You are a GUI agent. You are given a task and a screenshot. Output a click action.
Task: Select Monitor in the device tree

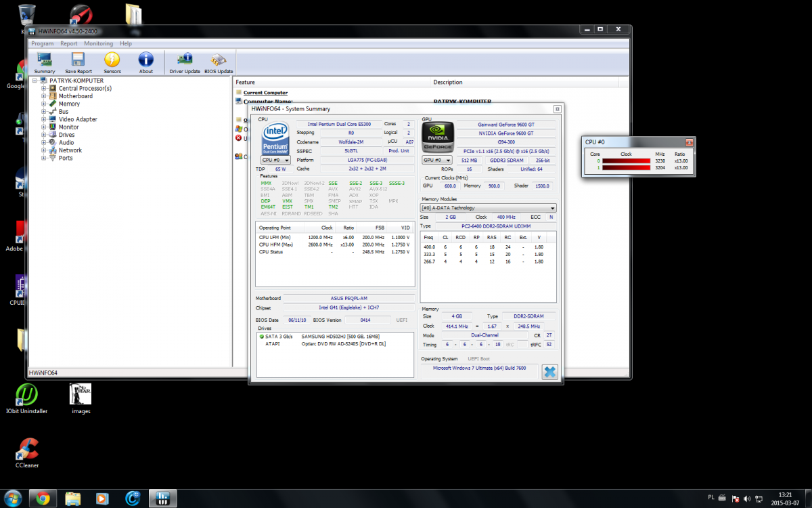pos(68,127)
